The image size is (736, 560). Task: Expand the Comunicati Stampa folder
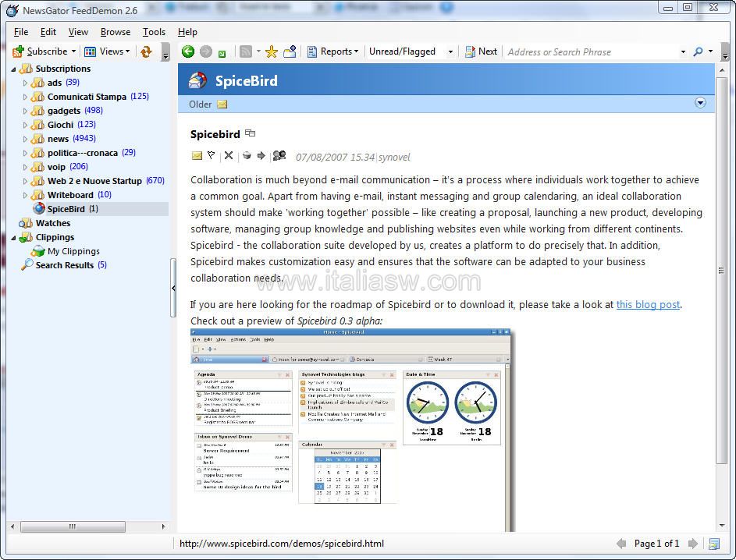tap(25, 97)
